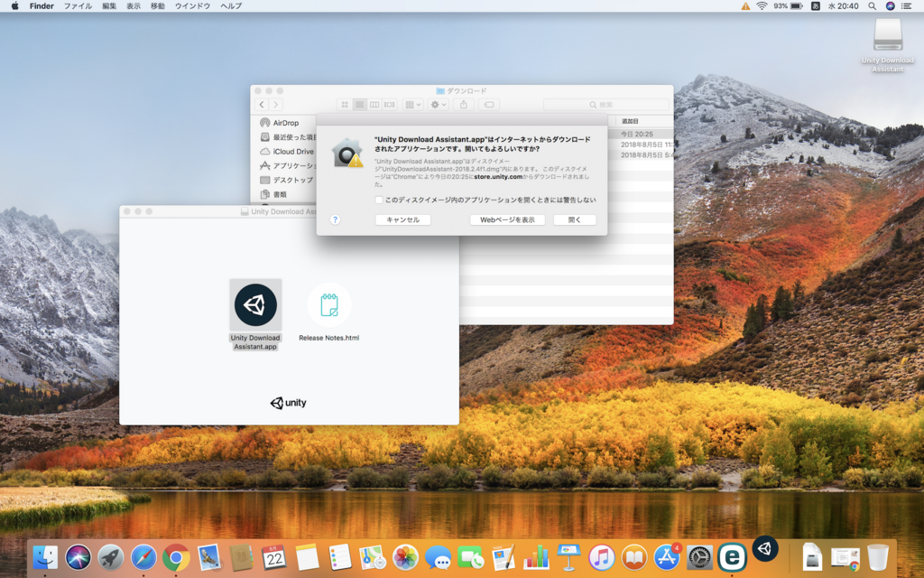Click the キャンセル button in the dialog

tap(403, 220)
